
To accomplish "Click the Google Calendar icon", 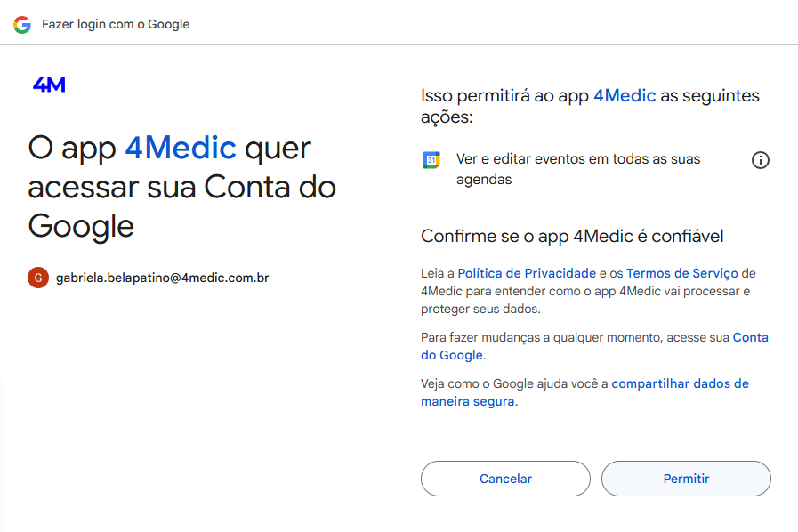I will point(431,160).
